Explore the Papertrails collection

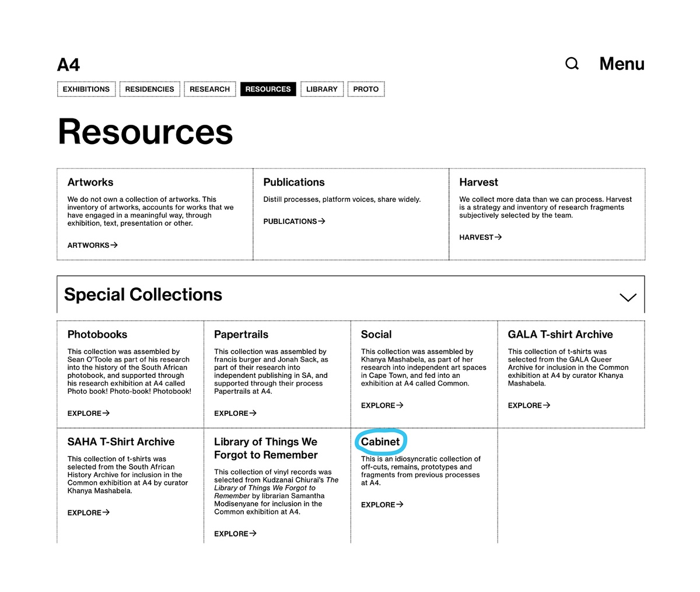pos(235,413)
